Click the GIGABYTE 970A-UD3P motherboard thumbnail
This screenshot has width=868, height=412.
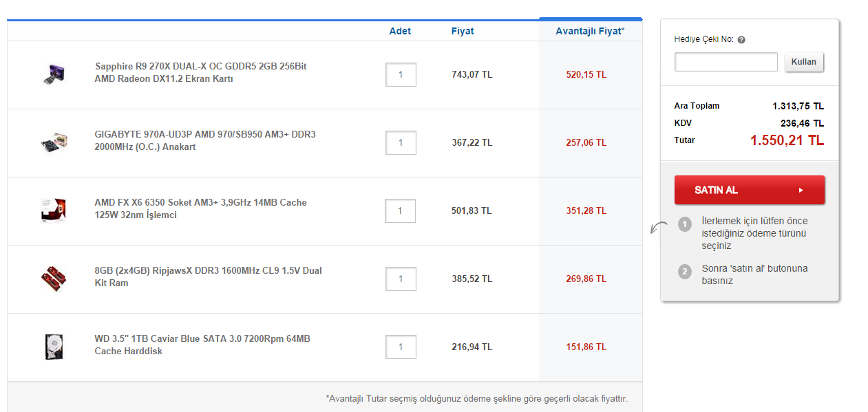(x=53, y=142)
